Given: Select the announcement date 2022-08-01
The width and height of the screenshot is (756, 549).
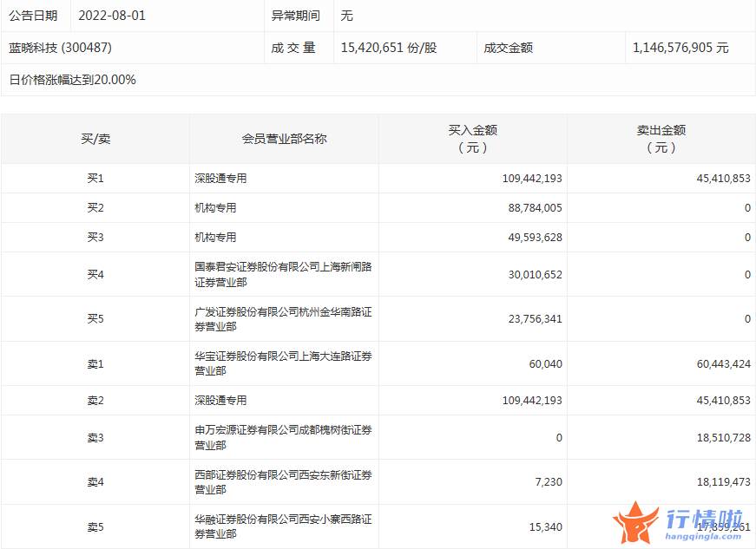Looking at the screenshot, I should pos(112,16).
